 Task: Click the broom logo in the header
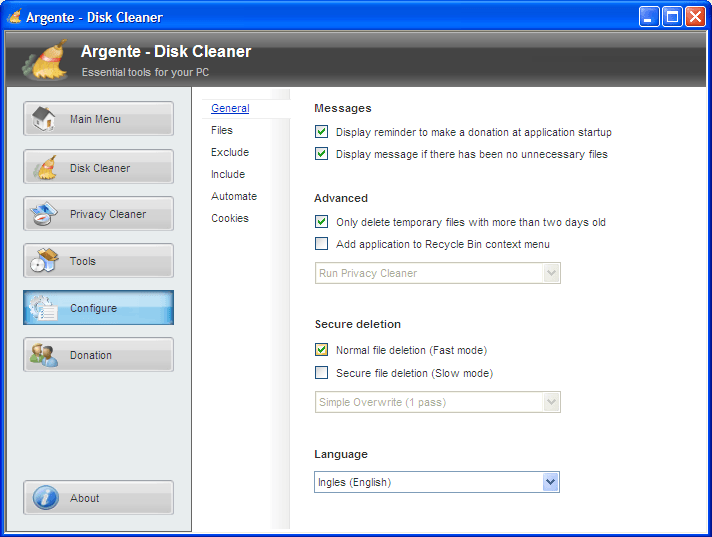coord(46,60)
